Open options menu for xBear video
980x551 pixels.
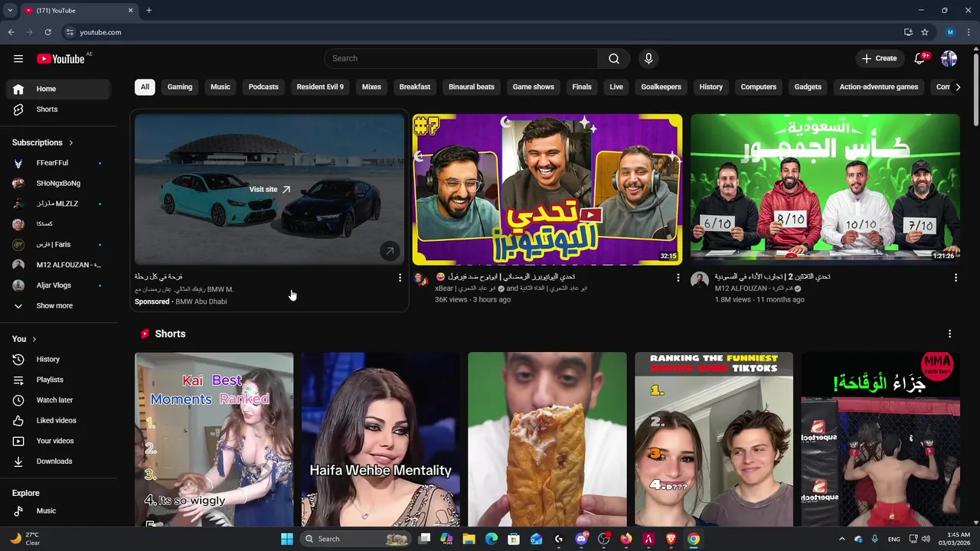(x=678, y=278)
